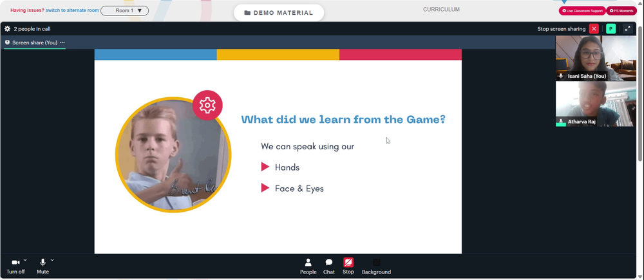Click the slide heading 'What did we learn from the Game?'

343,120
